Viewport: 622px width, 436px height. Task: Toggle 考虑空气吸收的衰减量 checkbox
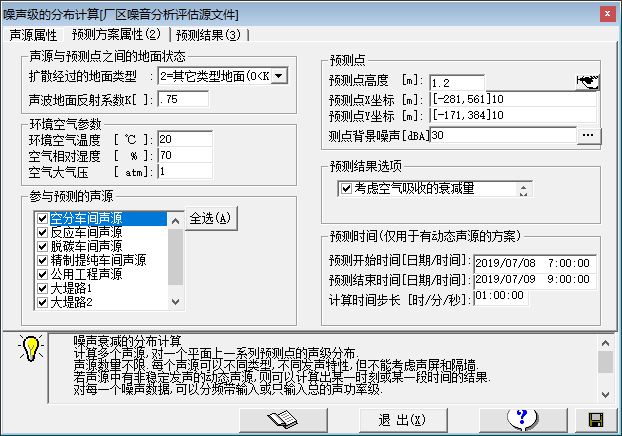coord(346,188)
